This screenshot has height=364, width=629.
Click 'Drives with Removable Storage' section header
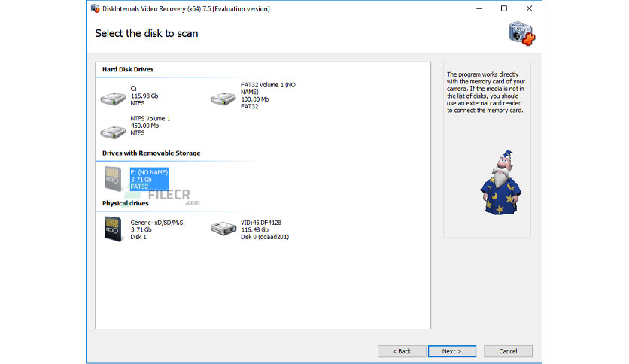(x=151, y=153)
